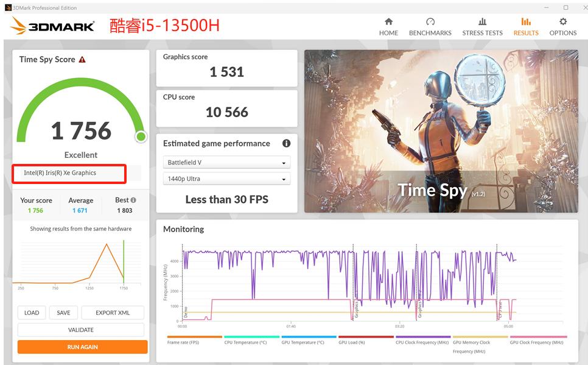Click EXPORT XML
Image resolution: width=588 pixels, height=365 pixels.
113,313
